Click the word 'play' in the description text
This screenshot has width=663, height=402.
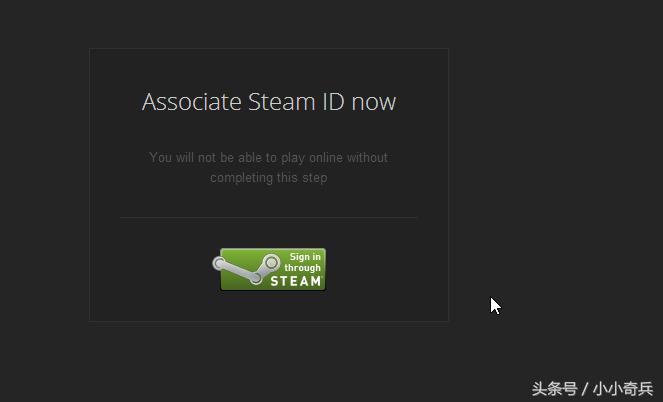coord(293,158)
